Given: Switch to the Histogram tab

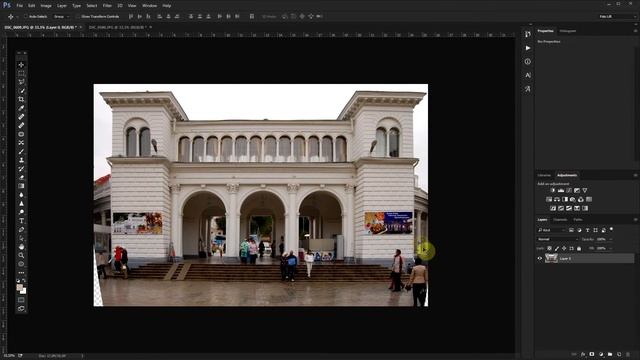Looking at the screenshot, I should (x=568, y=31).
